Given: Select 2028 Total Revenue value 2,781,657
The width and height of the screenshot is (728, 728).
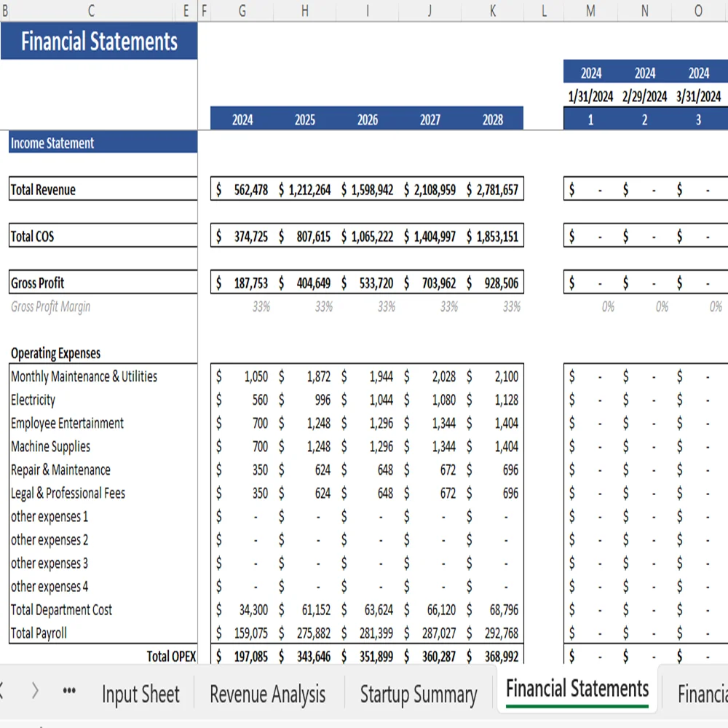Looking at the screenshot, I should pyautogui.click(x=493, y=189).
